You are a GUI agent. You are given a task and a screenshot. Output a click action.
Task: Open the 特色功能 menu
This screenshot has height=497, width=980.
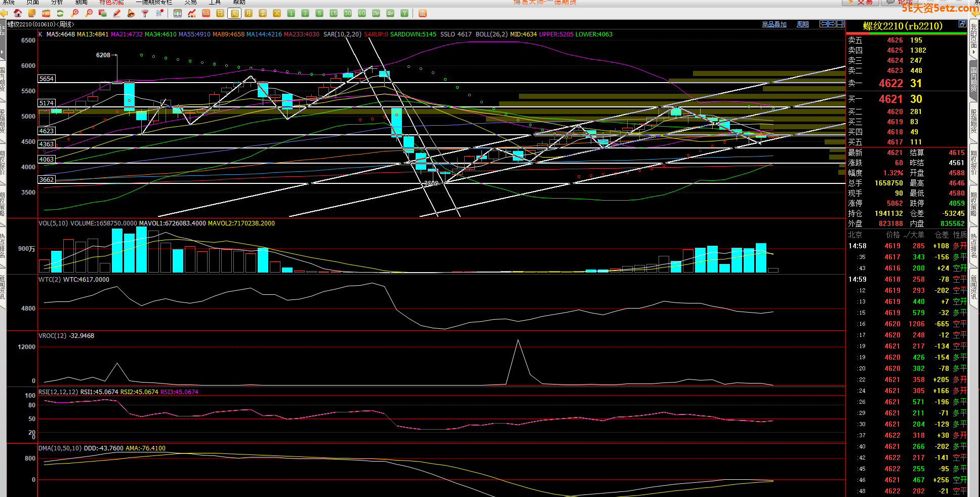112,3
